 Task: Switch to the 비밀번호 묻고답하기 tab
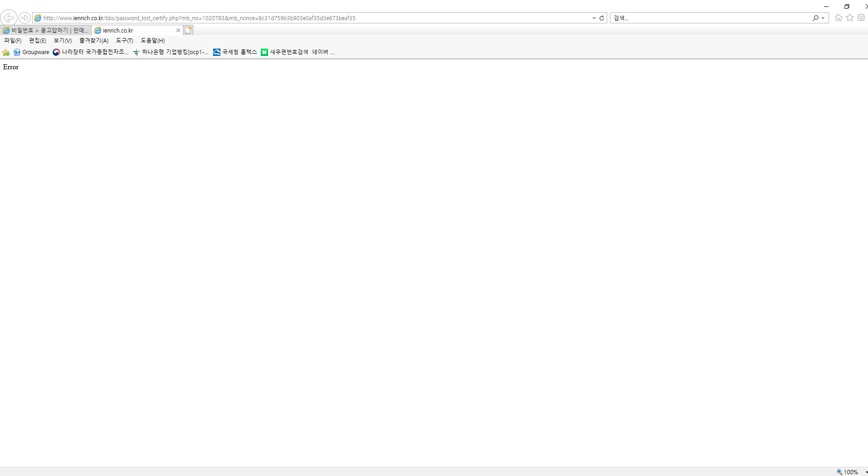pyautogui.click(x=46, y=30)
